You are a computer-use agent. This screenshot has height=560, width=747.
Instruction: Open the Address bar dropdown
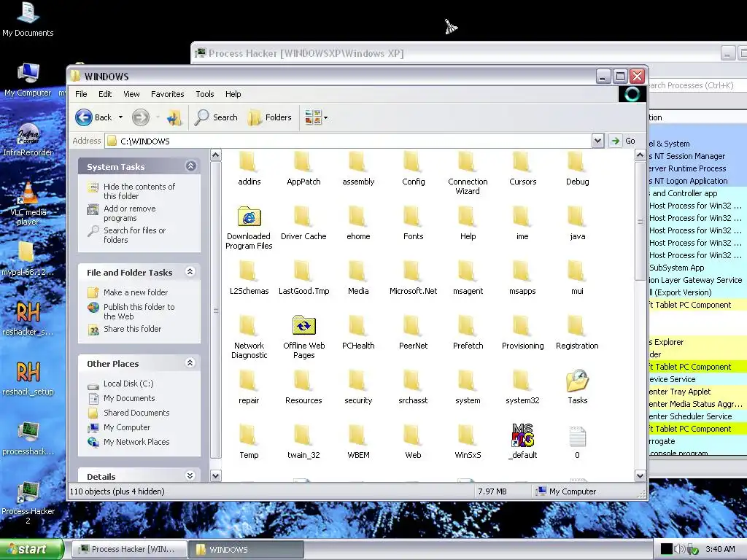pyautogui.click(x=598, y=141)
